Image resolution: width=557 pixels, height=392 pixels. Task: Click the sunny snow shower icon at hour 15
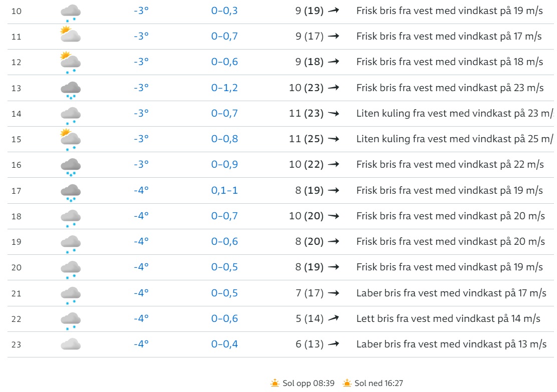[x=70, y=140]
